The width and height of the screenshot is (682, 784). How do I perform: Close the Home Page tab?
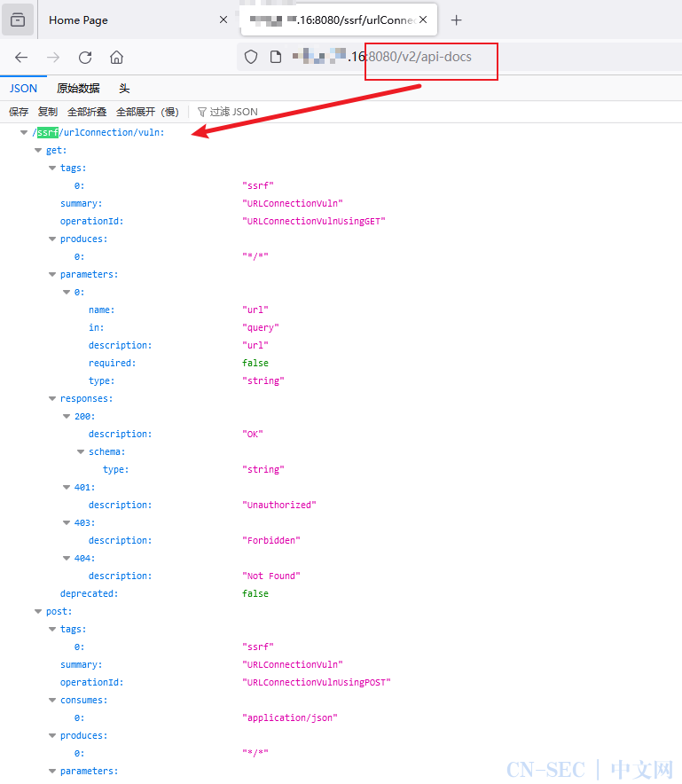[223, 20]
